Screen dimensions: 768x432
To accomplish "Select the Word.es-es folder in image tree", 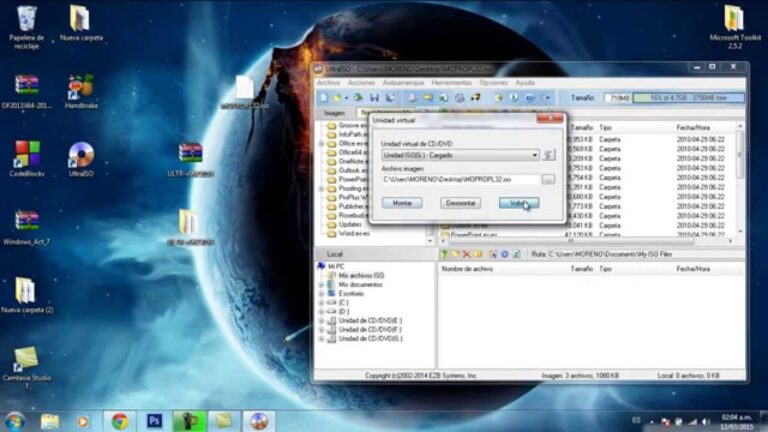I will (354, 234).
